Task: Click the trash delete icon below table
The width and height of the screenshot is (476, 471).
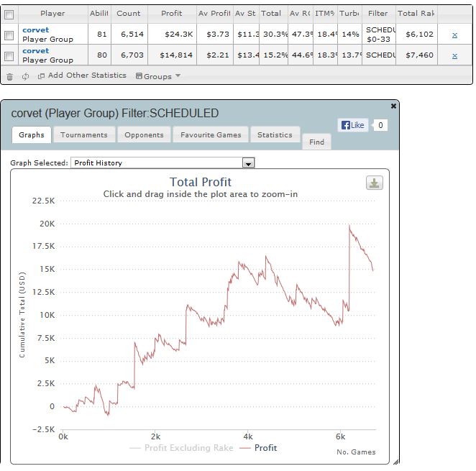Action: coord(10,76)
